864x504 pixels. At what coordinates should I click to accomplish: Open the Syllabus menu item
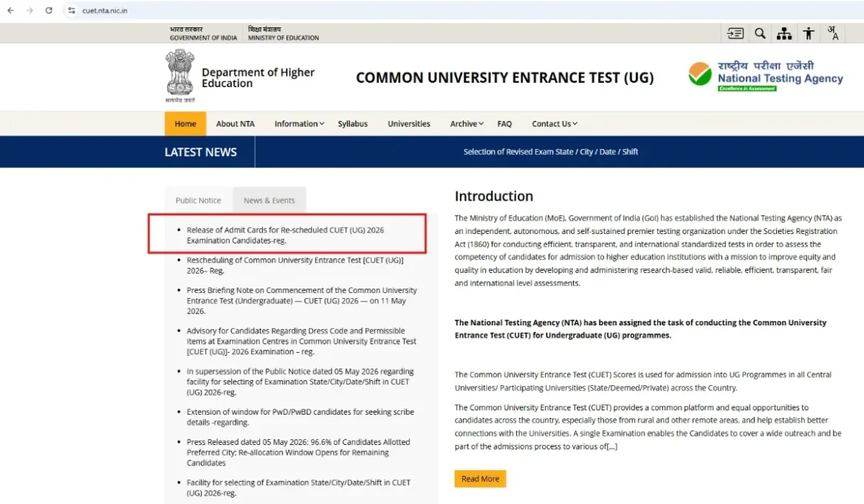353,124
